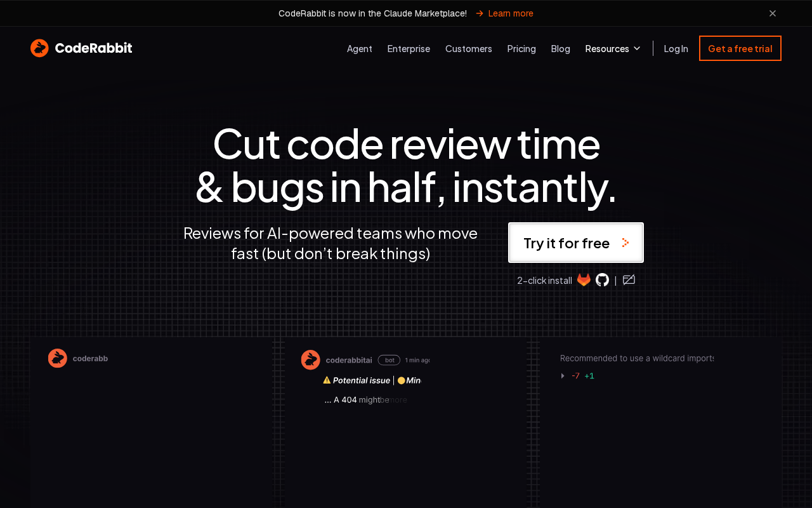Image resolution: width=812 pixels, height=508 pixels.
Task: Click the orange arrow icon in Try it for free
Action: click(625, 243)
